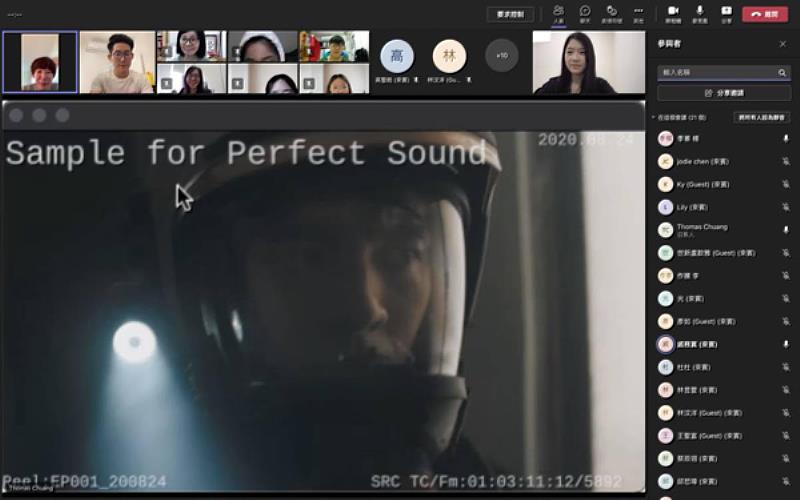Toggle the camera (攝影機) in toolbar
Screen dimensions: 800x500
(674, 13)
